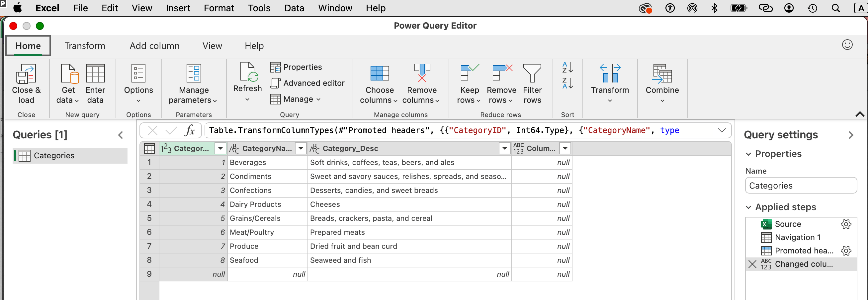Collapse the Query settings pane

[851, 135]
